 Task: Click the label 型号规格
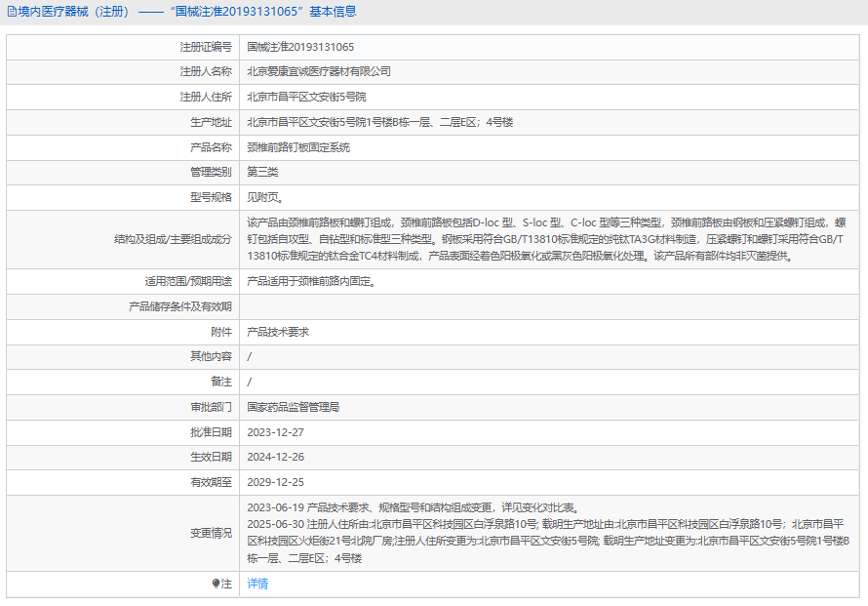[x=211, y=197]
